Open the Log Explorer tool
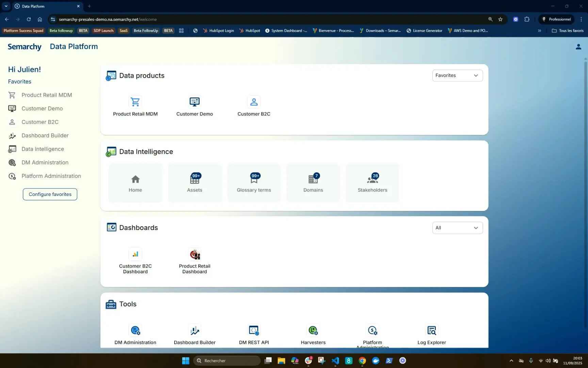This screenshot has width=588, height=368. pyautogui.click(x=431, y=331)
